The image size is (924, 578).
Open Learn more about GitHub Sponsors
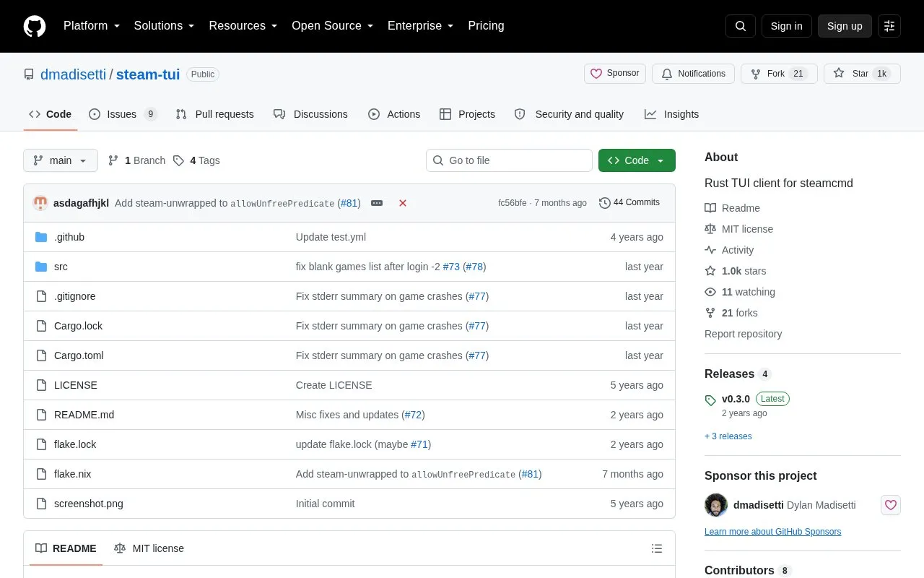pos(772,532)
